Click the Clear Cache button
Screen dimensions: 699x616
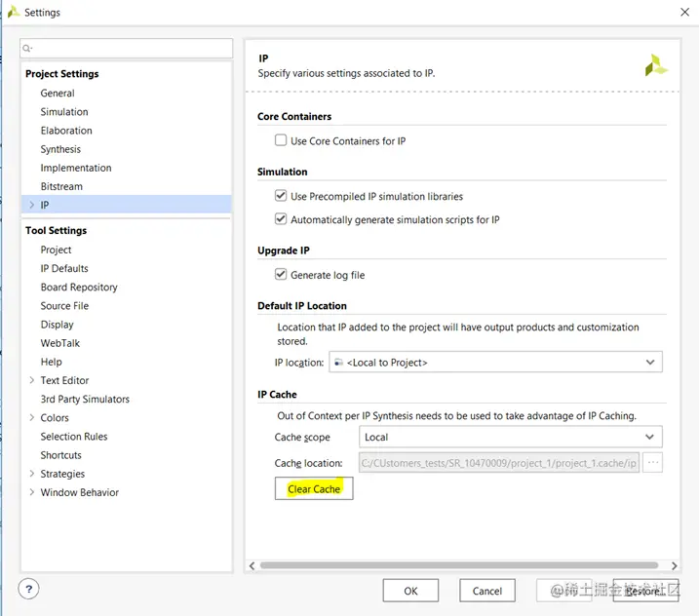click(314, 488)
